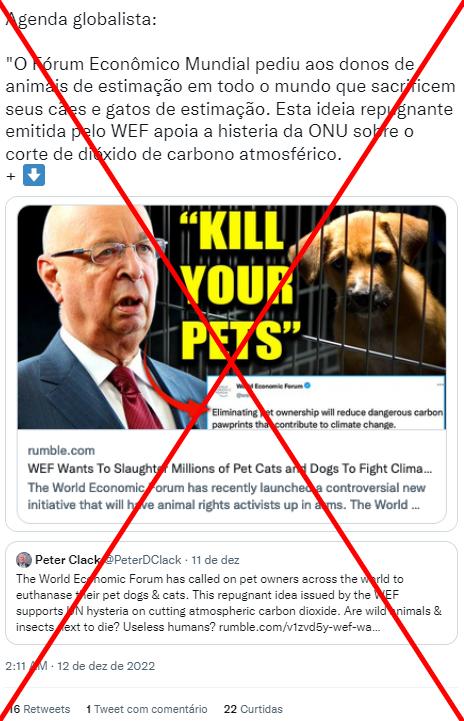This screenshot has height=721, width=464.
Task: Click the 2:11 AM 12 de dez de 2022 timestamp
Action: pos(80,666)
